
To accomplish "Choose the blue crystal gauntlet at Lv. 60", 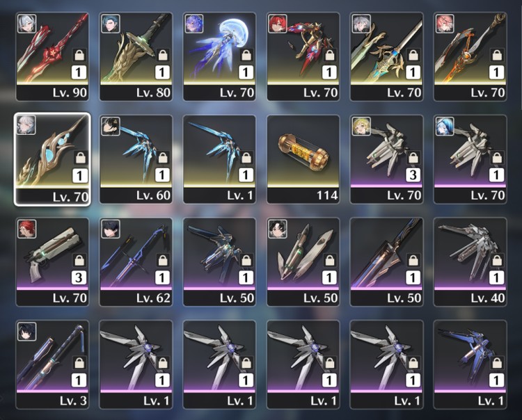I will (x=136, y=159).
